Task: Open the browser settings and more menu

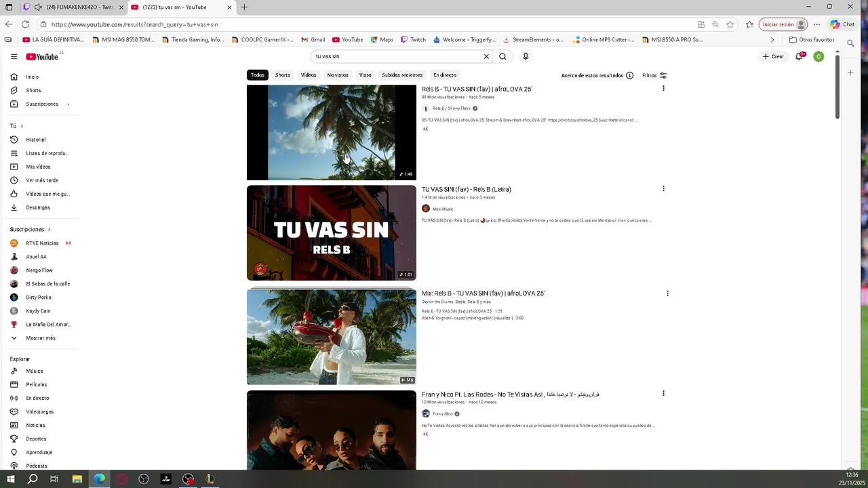Action: 816,24
